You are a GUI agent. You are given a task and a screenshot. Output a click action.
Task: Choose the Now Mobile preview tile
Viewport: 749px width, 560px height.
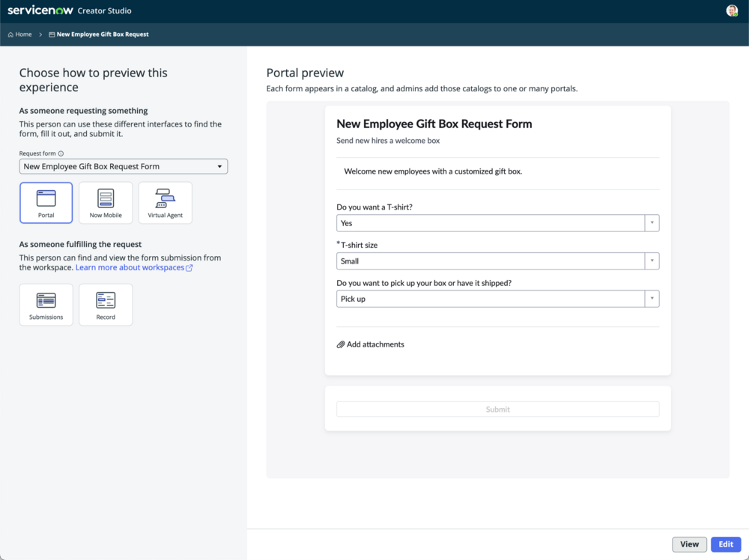pyautogui.click(x=106, y=202)
